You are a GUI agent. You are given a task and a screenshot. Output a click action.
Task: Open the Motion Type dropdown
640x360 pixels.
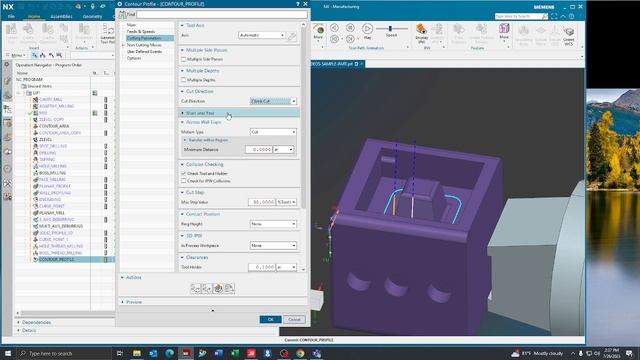point(273,132)
